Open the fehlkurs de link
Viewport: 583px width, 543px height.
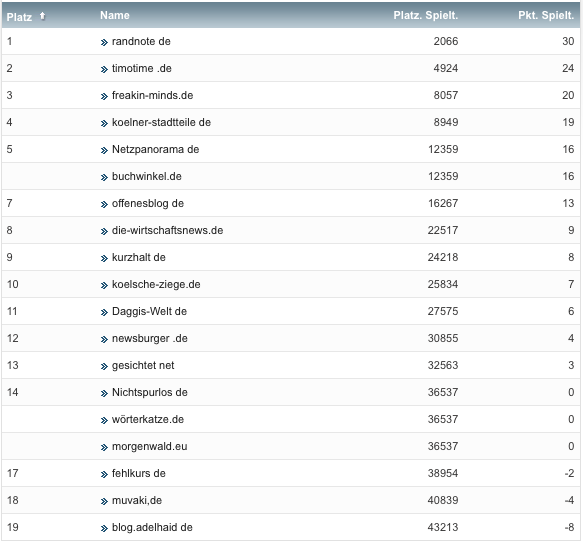(139, 473)
